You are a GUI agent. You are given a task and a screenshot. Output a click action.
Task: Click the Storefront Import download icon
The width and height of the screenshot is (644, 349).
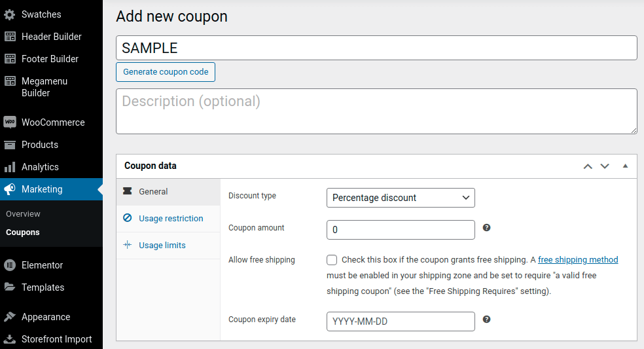(x=10, y=339)
